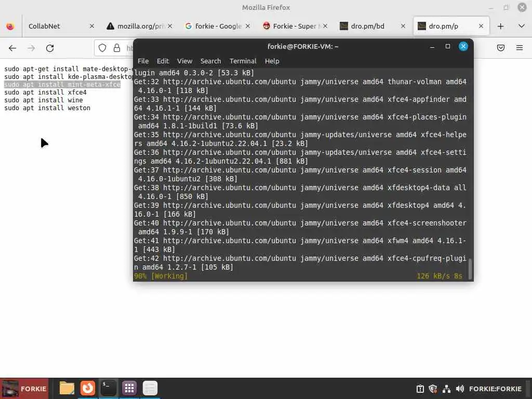Click the terminal vertical scrollbar handle
Viewport: 532px width, 399px height.
click(470, 269)
